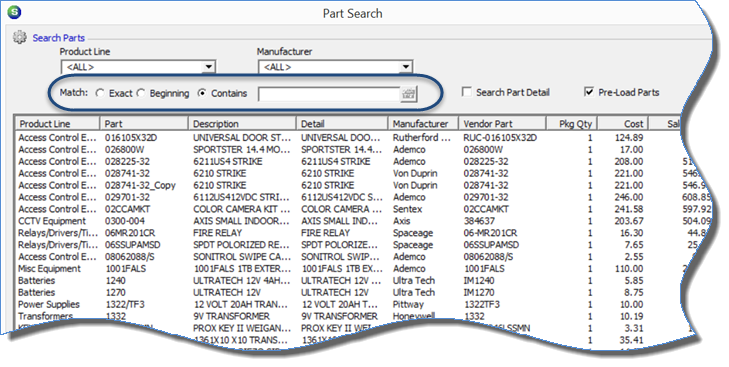Open the Product Line dropdown
The width and height of the screenshot is (729, 367).
point(209,67)
